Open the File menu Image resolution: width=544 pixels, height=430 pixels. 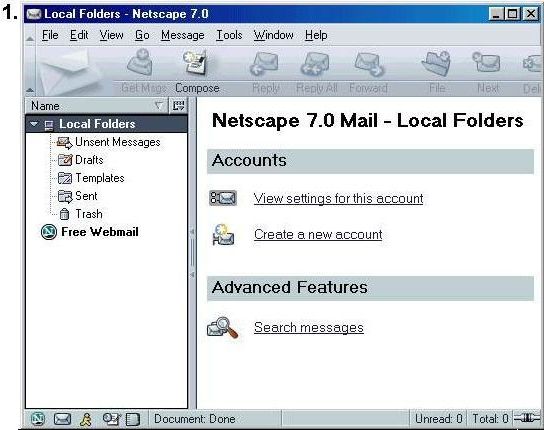(x=50, y=35)
